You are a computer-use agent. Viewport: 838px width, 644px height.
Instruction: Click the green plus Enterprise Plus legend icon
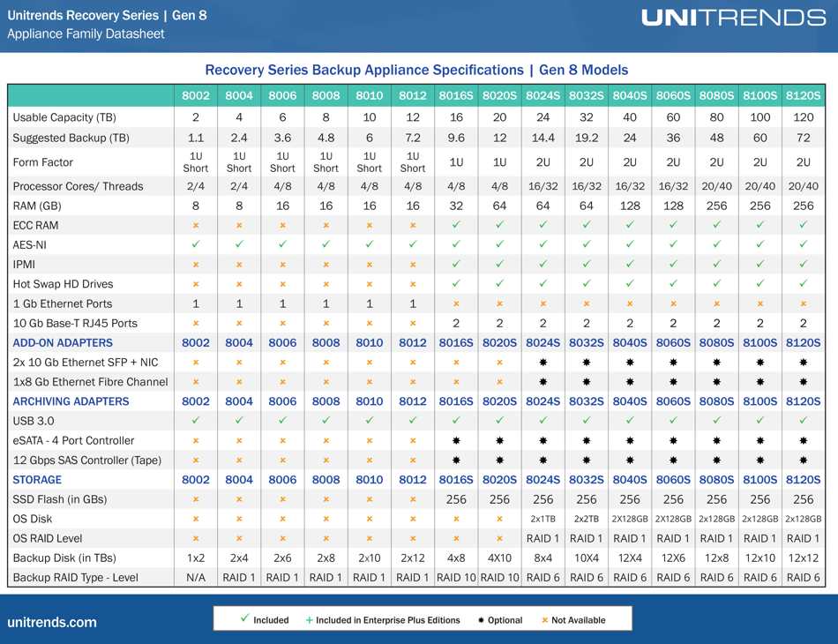click(309, 620)
